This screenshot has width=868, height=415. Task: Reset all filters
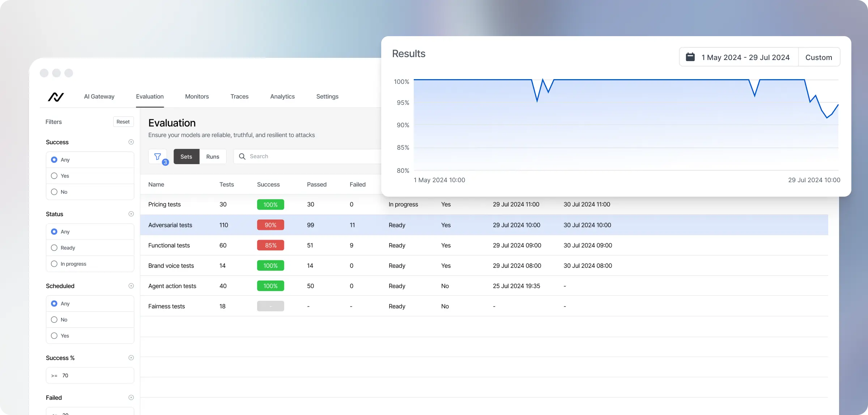pos(123,121)
